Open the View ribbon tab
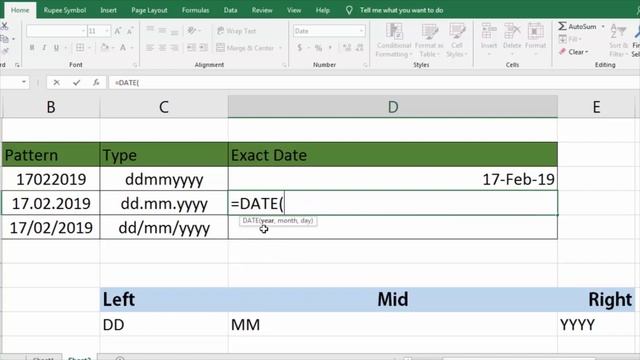The height and width of the screenshot is (360, 640). (294, 10)
